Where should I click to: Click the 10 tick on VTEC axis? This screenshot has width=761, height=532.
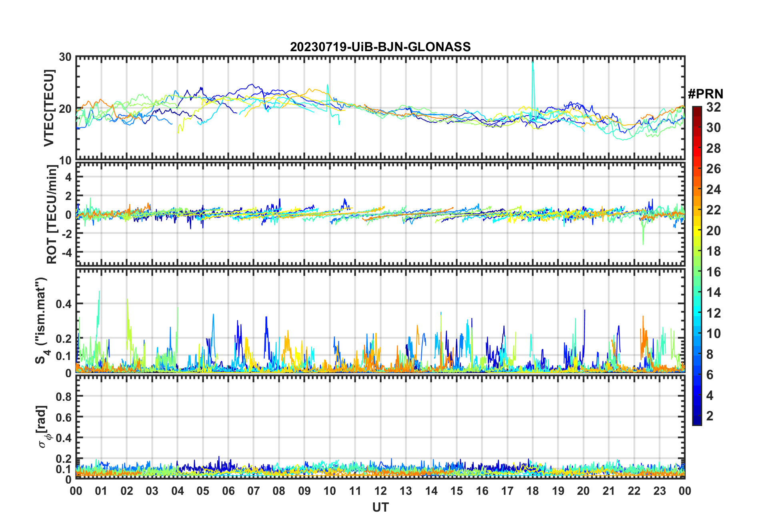point(65,160)
